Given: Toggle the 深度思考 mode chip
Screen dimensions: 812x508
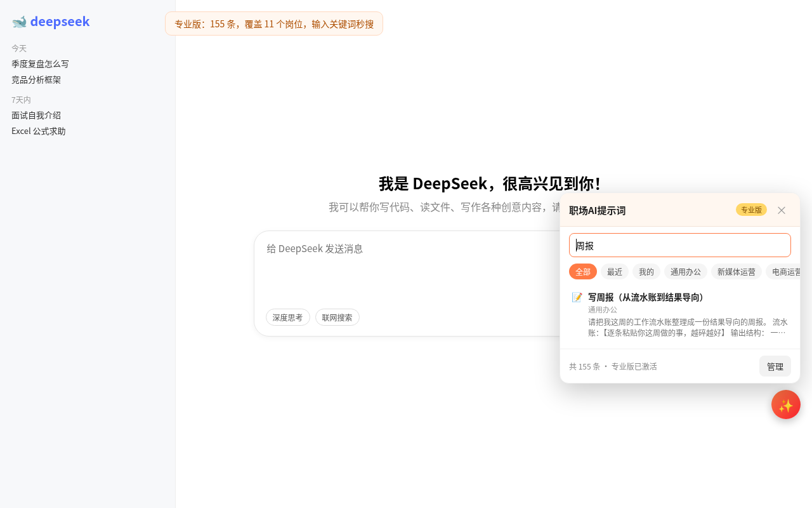Looking at the screenshot, I should point(288,317).
